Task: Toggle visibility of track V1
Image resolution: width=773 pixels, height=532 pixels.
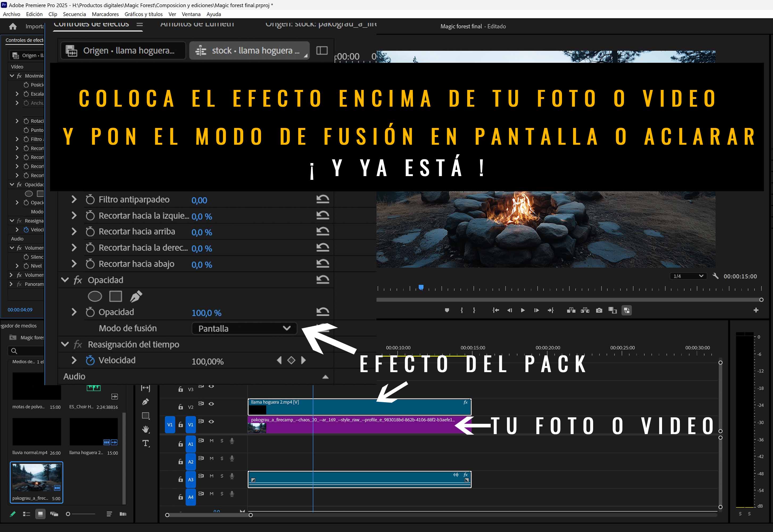Action: point(211,421)
